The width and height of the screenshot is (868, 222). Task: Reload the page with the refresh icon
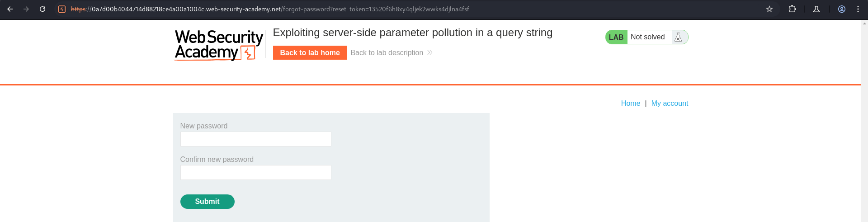tap(42, 9)
